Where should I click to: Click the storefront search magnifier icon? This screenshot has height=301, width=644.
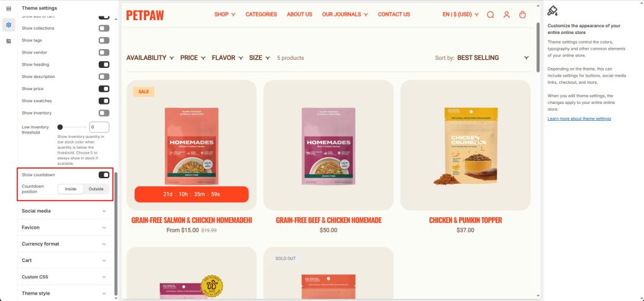(x=491, y=14)
